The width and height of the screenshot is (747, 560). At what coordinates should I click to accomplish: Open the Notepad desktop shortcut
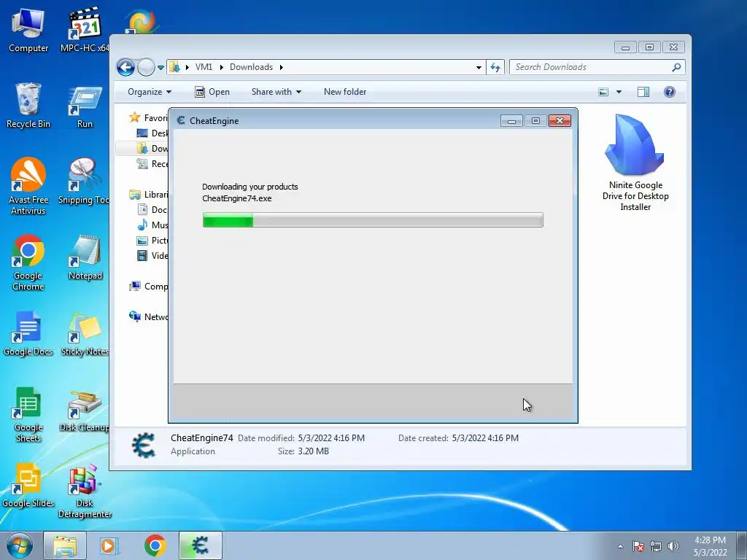(x=85, y=257)
